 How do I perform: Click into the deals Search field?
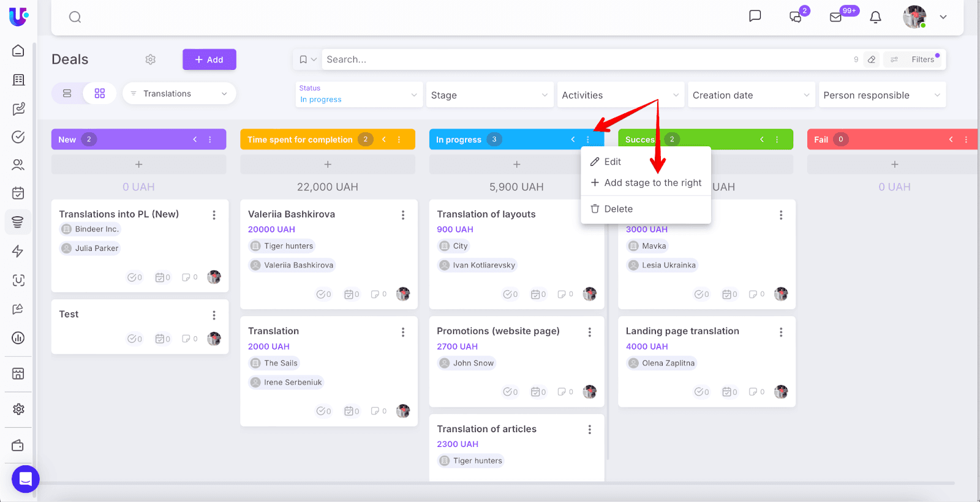click(x=582, y=59)
